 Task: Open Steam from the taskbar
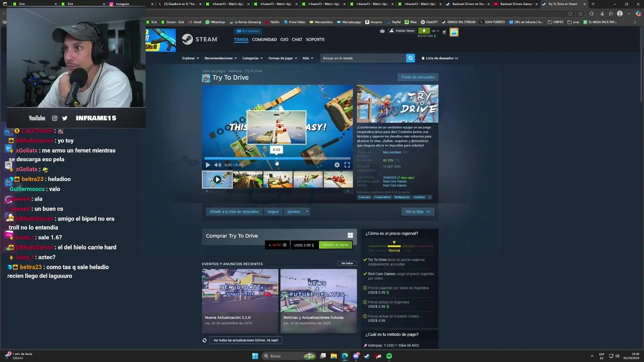tap(367, 356)
